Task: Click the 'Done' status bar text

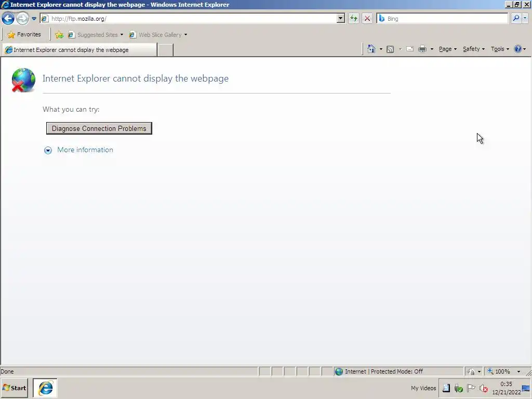Action: point(7,371)
